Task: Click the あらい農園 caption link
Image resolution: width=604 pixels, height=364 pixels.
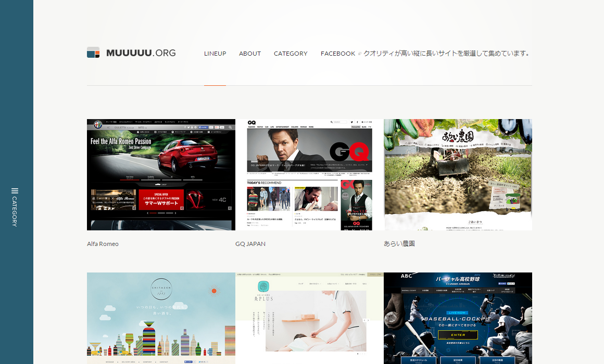Action: (x=399, y=243)
